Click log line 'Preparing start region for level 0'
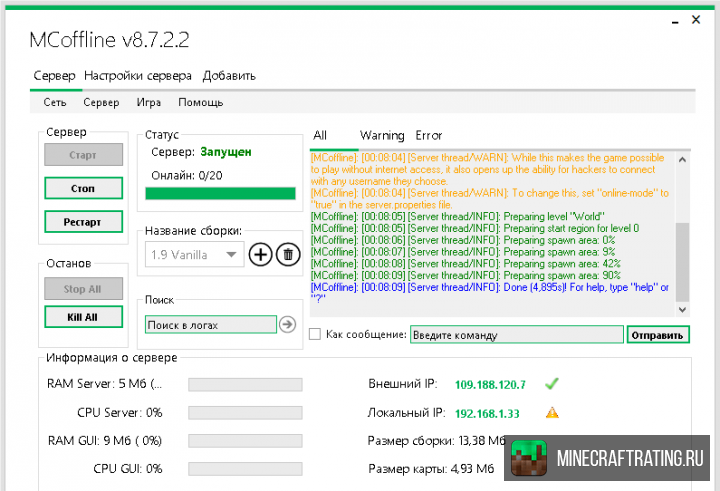This screenshot has width=720, height=491. 475,228
